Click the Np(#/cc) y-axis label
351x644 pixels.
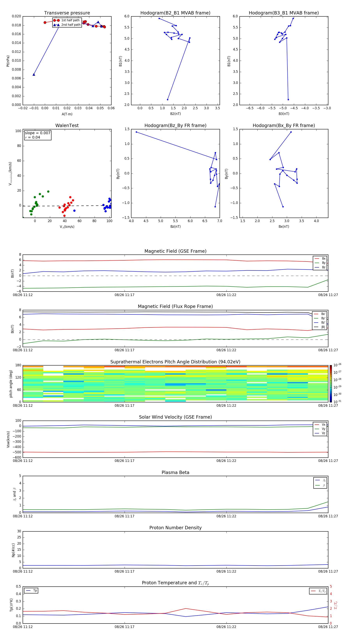tap(13, 550)
